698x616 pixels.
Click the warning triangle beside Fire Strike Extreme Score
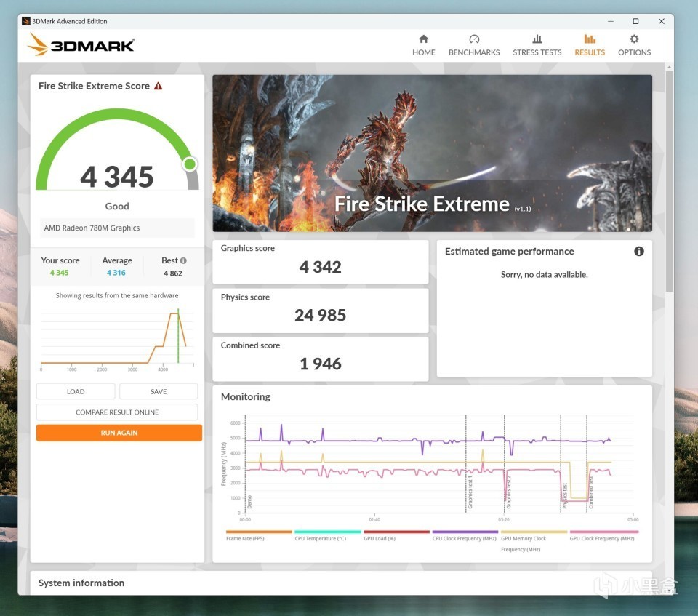[158, 86]
